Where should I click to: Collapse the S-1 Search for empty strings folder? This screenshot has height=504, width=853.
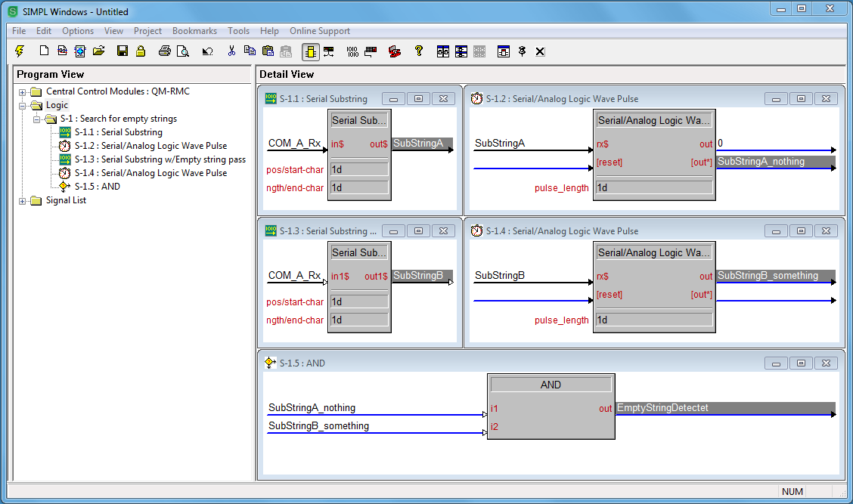click(36, 119)
